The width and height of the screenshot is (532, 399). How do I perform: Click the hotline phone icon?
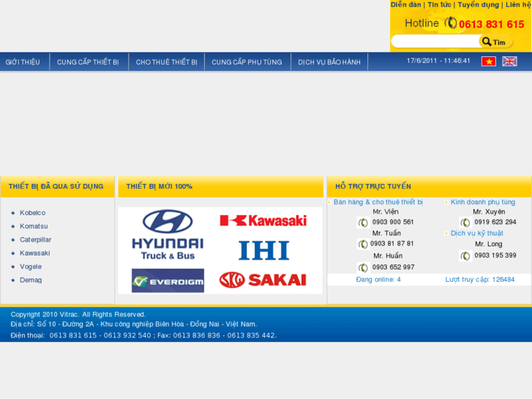[x=451, y=23]
